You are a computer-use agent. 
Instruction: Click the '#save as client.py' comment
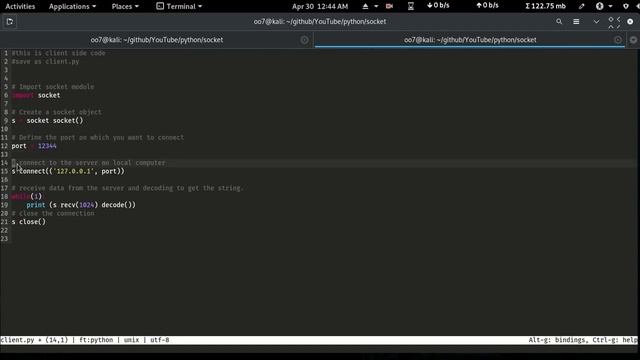(x=45, y=61)
